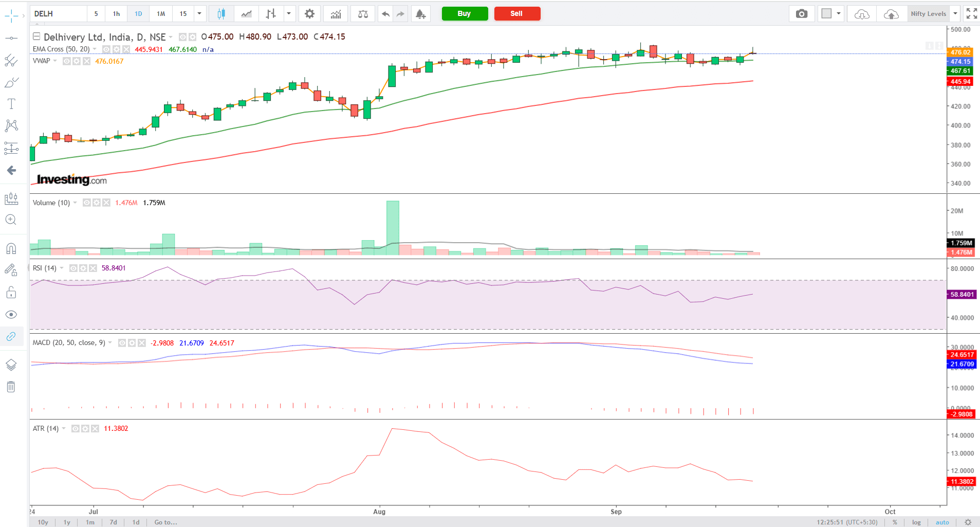980x527 pixels.
Task: Remove the VWAP indicator
Action: click(87, 61)
